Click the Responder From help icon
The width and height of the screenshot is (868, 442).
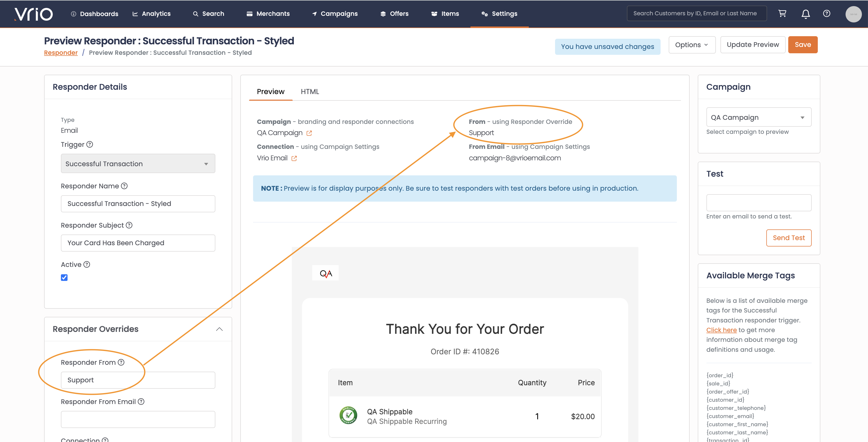coord(121,362)
